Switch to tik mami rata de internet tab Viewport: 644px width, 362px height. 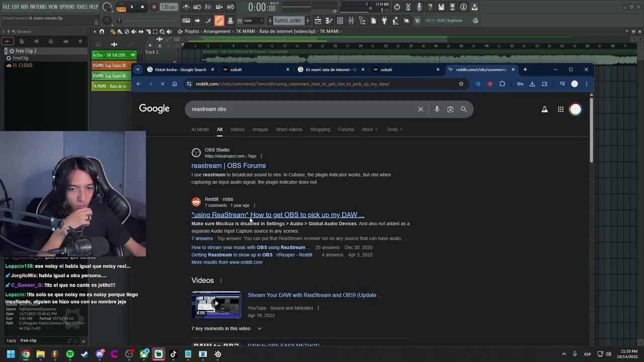point(331,69)
